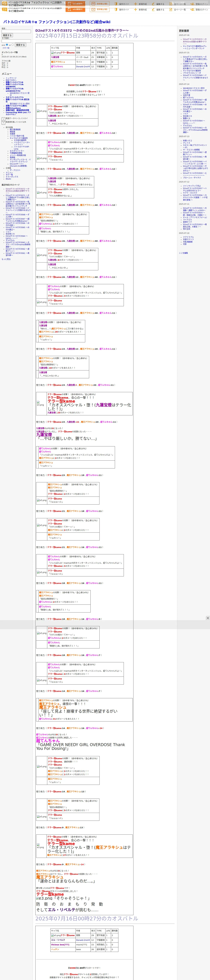Click GAME OVER NEEDY GIRL OVERDOSE text
Viewport: 210px width, 980px height.
click(x=80, y=746)
